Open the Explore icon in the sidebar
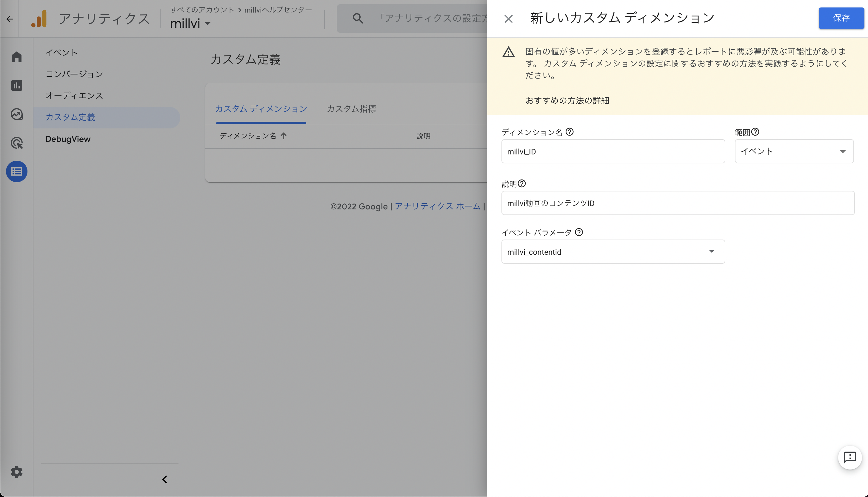This screenshot has width=868, height=497. coord(16,114)
